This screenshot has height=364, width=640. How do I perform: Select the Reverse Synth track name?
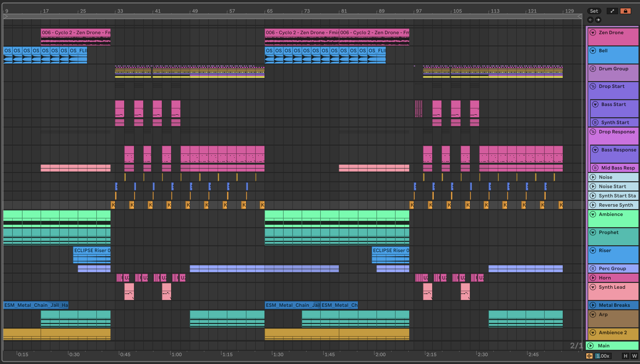(x=616, y=205)
